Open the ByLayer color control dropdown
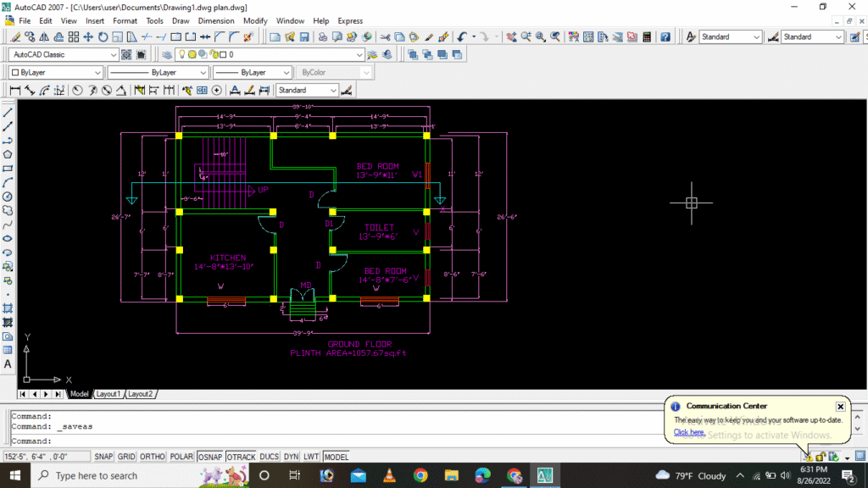Image resolution: width=868 pixels, height=488 pixels. 56,73
